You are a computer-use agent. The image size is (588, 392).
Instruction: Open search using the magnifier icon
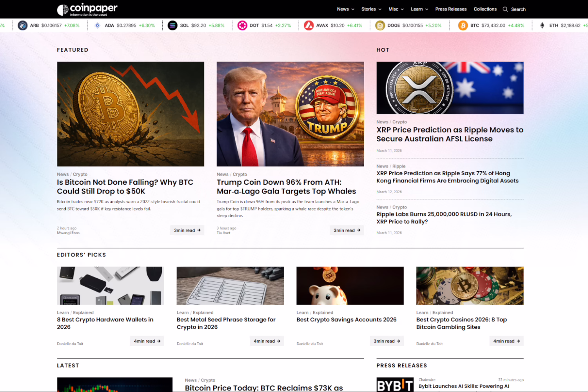pos(506,9)
